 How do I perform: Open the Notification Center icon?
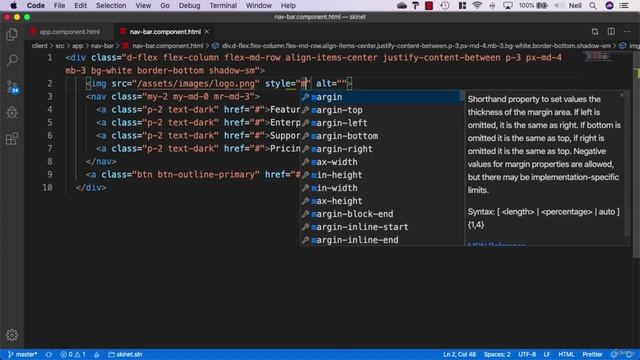point(624,5)
